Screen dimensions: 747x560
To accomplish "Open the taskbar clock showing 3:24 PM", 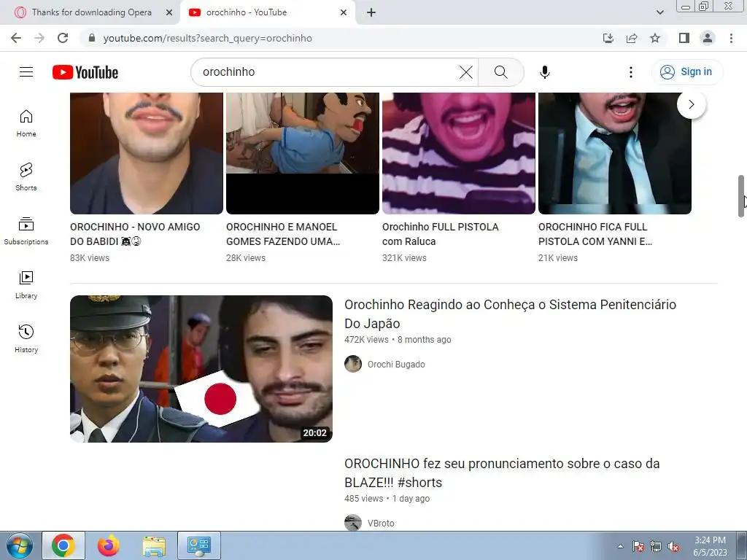I will click(x=710, y=546).
